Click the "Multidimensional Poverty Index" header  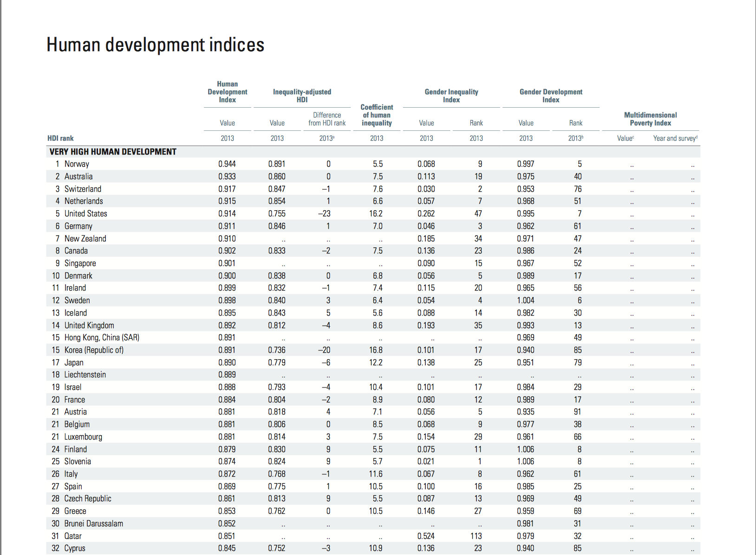coord(651,119)
